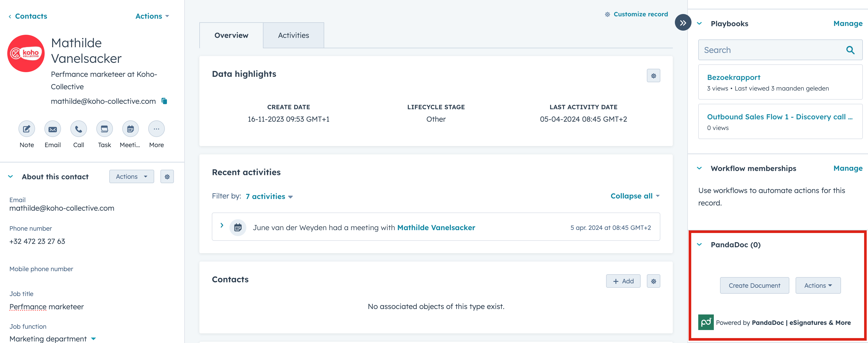Click the magnifier in the Playbooks search
The height and width of the screenshot is (343, 868).
tap(850, 50)
